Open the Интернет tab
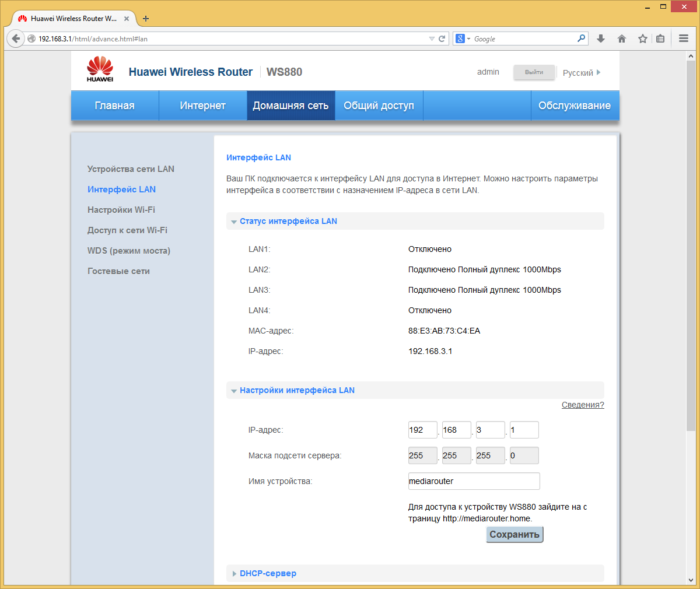 [202, 106]
